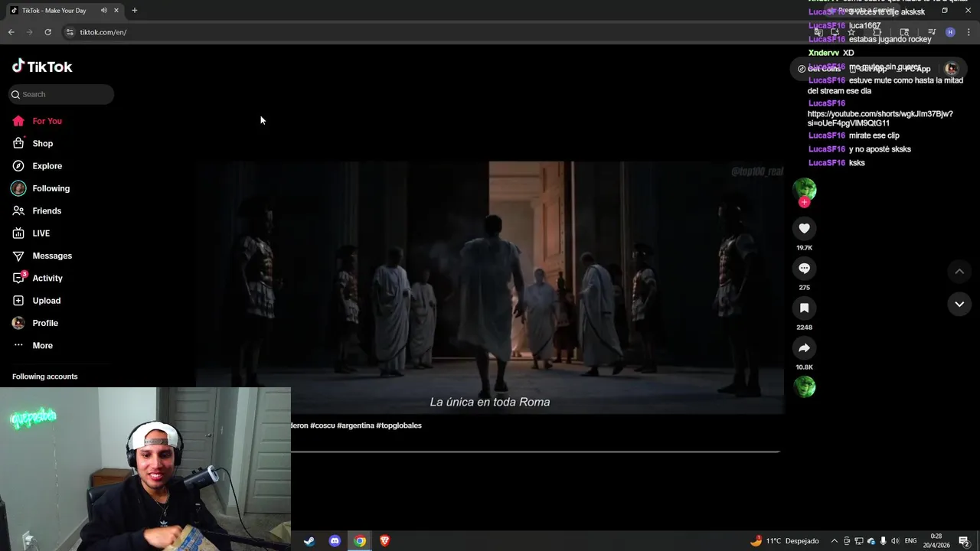The height and width of the screenshot is (551, 980).
Task: Open the Upload page
Action: coord(36,301)
